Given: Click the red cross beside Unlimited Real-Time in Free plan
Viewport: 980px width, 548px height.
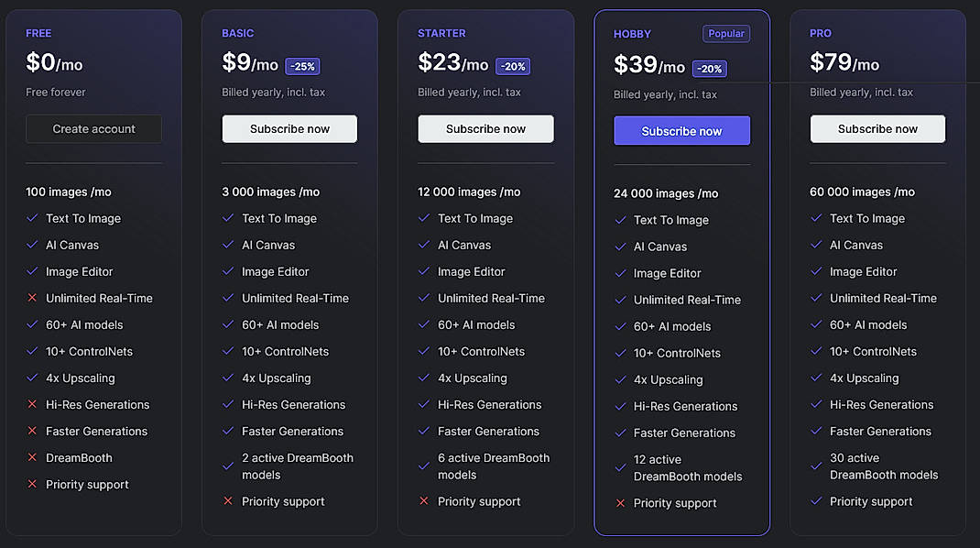Looking at the screenshot, I should pos(32,298).
